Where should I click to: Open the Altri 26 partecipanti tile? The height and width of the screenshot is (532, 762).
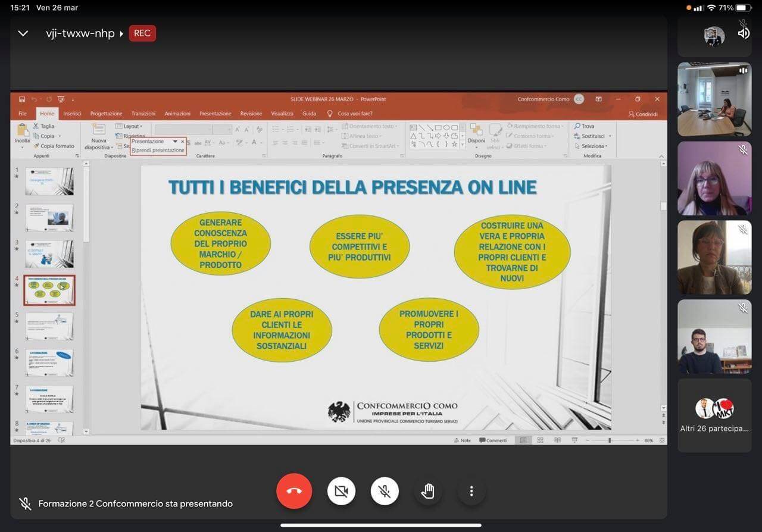point(714,415)
